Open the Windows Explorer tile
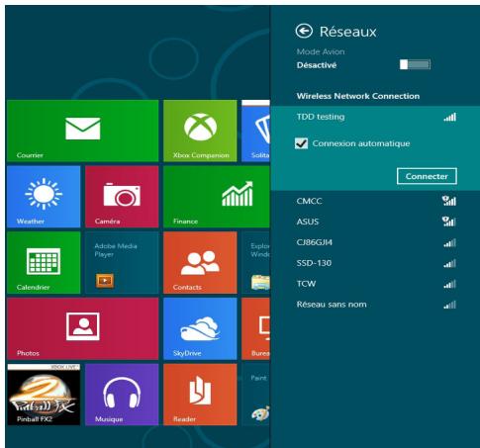The height and width of the screenshot is (448, 480). pos(255,263)
